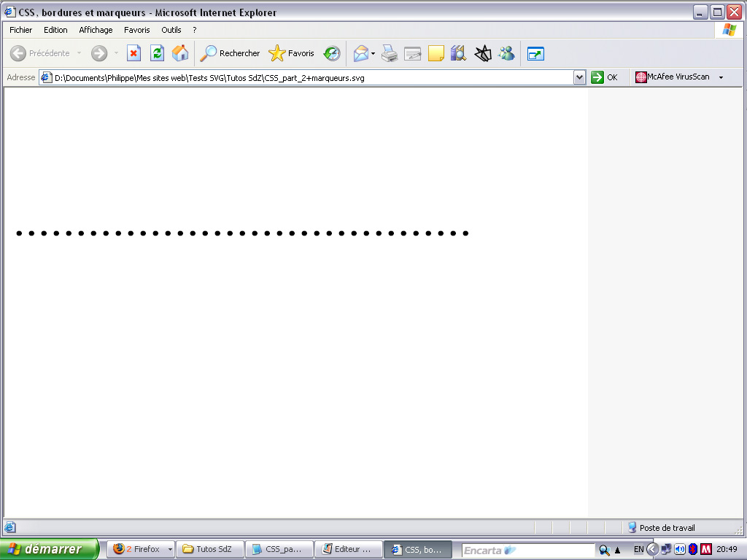Click the EN language indicator
This screenshot has height=560, width=747.
[638, 550]
